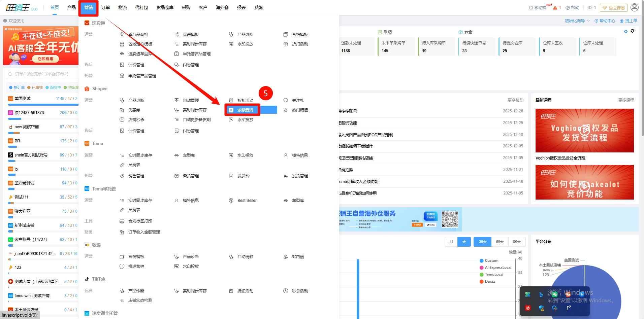Click the Best Seller cube icon
The image size is (644, 319).
[x=231, y=201]
